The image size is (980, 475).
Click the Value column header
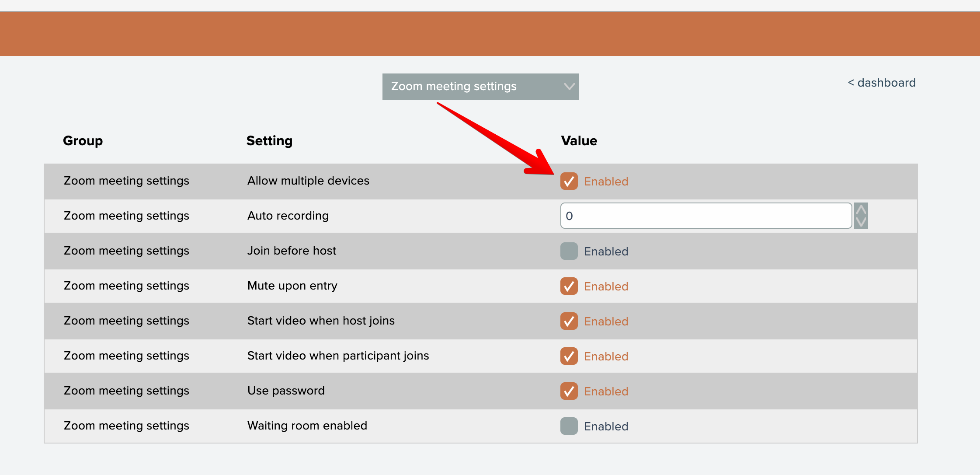579,141
